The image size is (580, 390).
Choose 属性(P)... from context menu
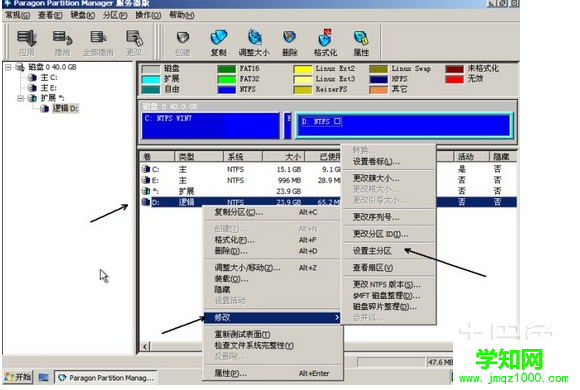pos(272,373)
